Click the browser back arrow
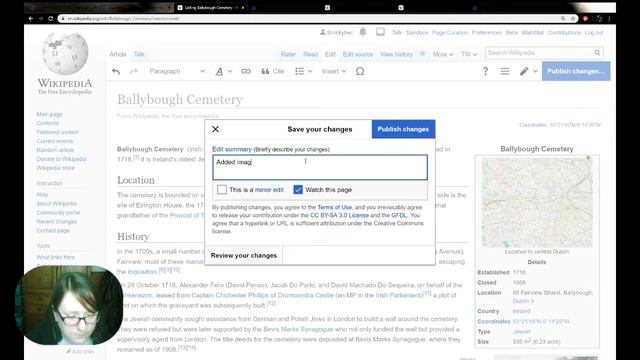The height and width of the screenshot is (360, 640). pyautogui.click(x=31, y=18)
